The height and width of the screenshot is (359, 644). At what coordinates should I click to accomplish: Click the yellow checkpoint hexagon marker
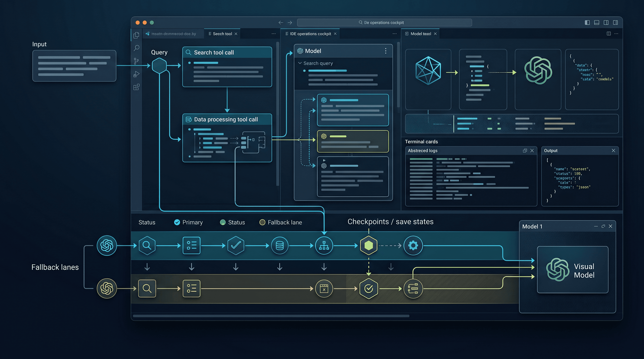pyautogui.click(x=369, y=245)
